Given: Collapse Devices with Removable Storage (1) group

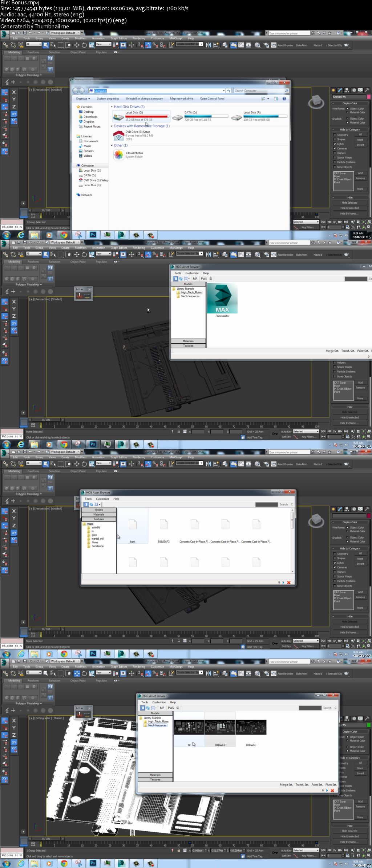Looking at the screenshot, I should (112, 126).
